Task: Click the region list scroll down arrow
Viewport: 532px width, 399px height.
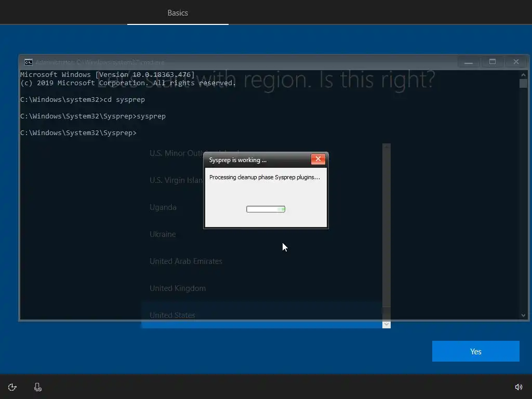Action: [387, 324]
